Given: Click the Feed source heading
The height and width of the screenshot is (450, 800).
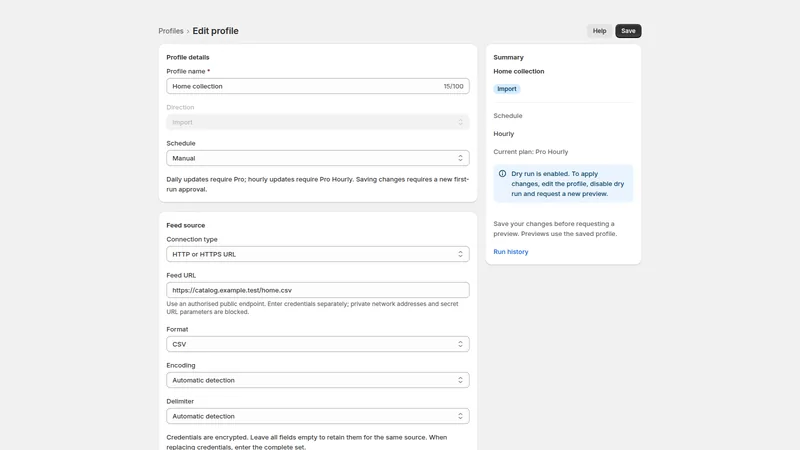Looking at the screenshot, I should pyautogui.click(x=185, y=225).
